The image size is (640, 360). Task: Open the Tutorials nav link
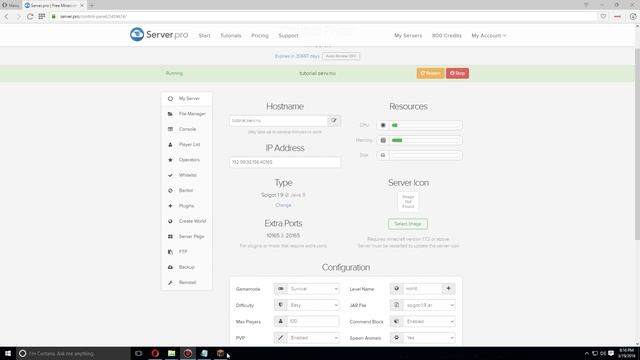[x=231, y=36]
